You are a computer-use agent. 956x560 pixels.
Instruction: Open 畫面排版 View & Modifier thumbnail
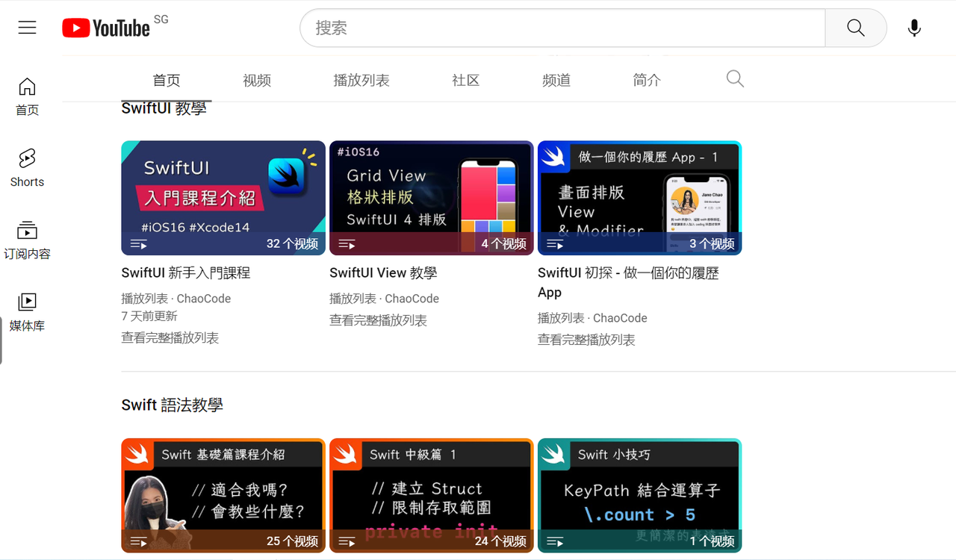click(640, 198)
